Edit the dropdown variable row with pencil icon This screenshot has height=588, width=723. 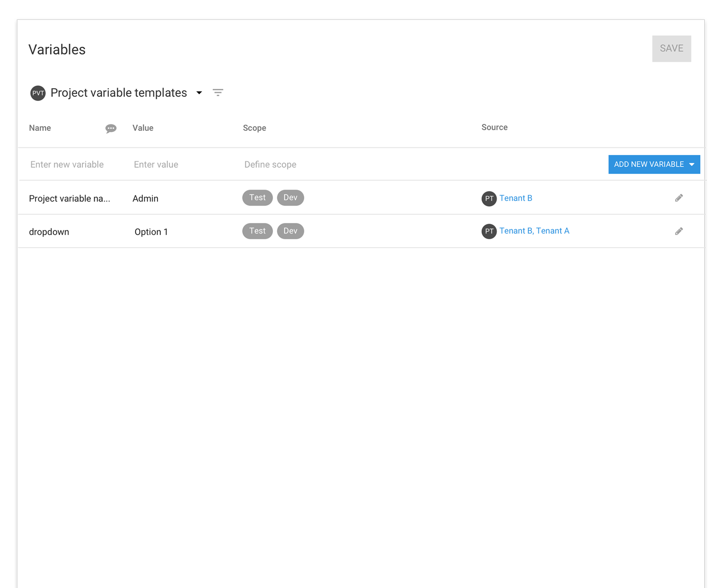[679, 231]
